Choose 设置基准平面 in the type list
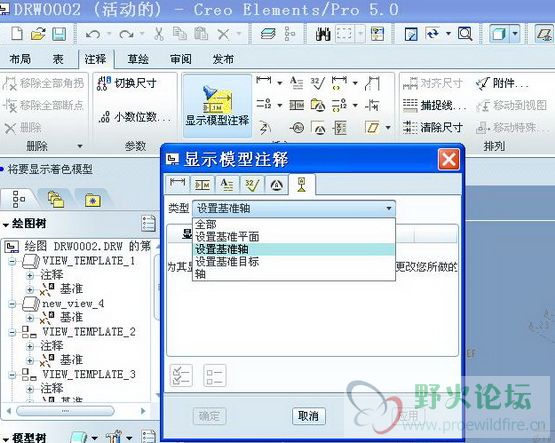The image size is (555, 443). pyautogui.click(x=294, y=237)
